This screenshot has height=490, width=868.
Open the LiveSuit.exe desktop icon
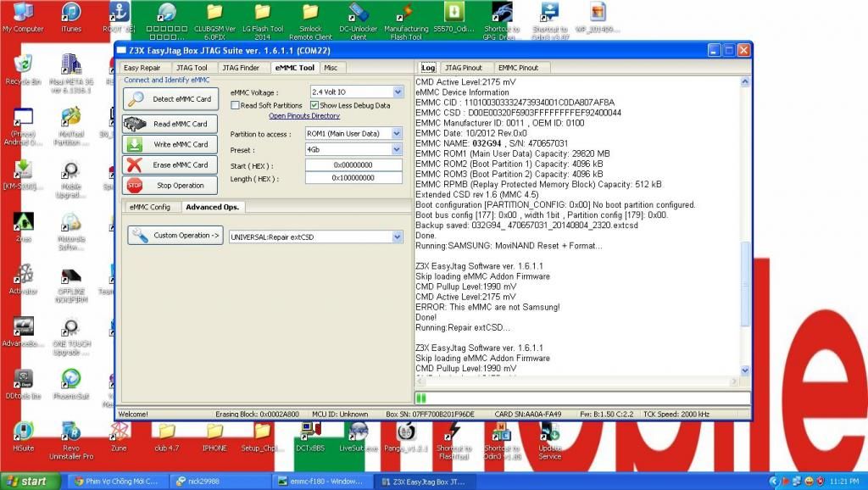pyautogui.click(x=359, y=437)
